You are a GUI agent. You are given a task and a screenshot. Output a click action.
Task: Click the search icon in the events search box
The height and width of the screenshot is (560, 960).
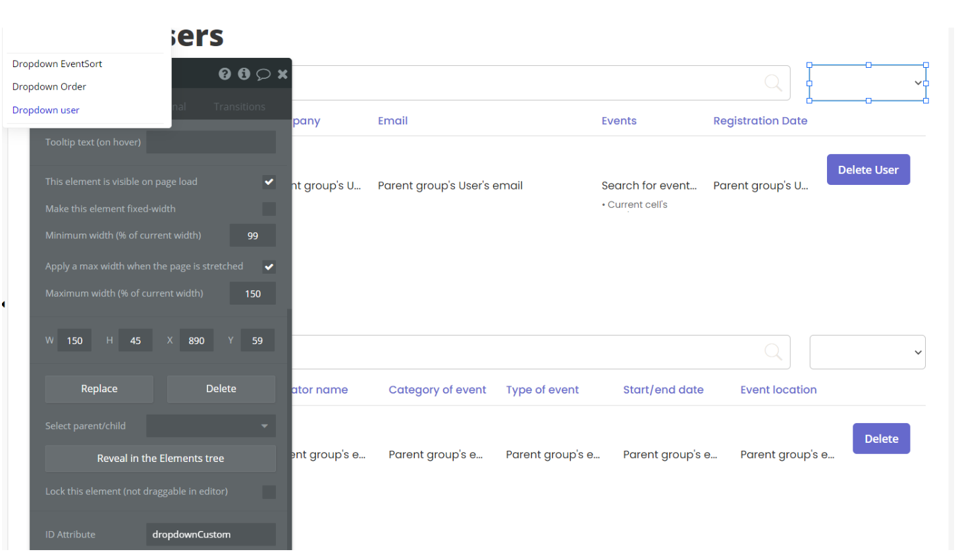773,352
